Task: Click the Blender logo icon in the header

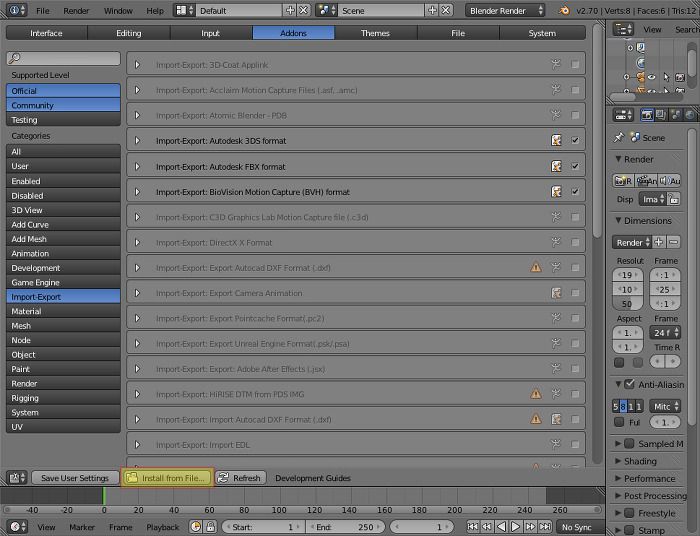Action: 564,10
